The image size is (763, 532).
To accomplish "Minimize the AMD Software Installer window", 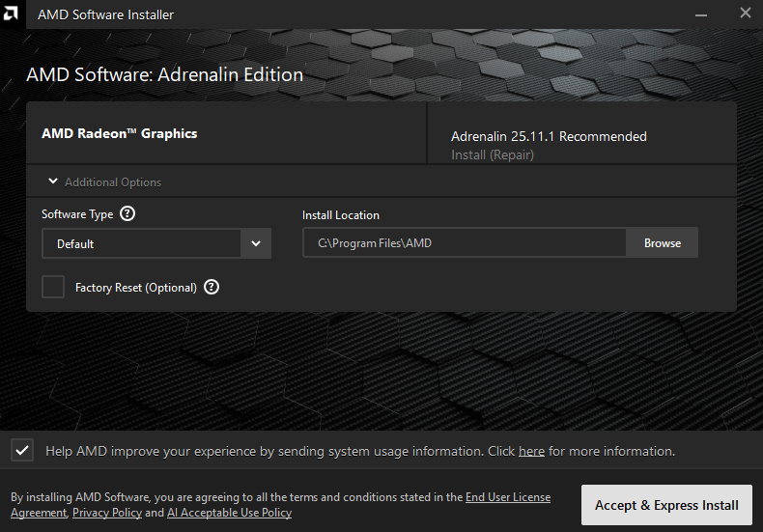I will tap(699, 14).
